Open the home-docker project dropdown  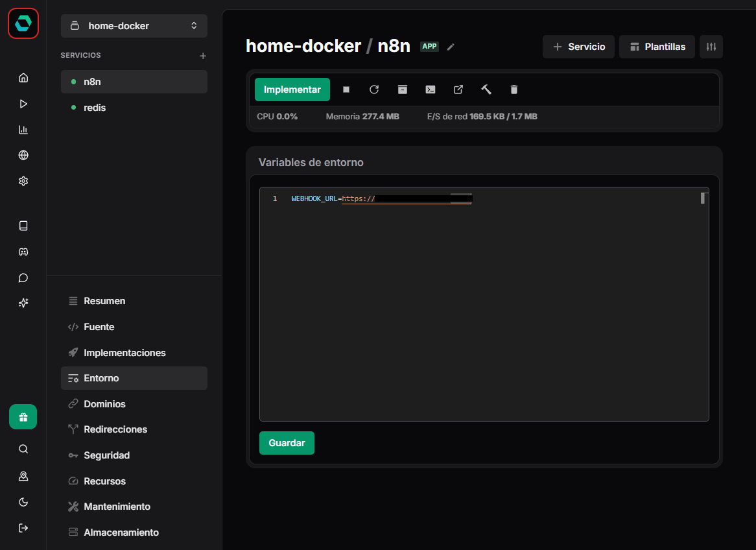click(x=134, y=26)
